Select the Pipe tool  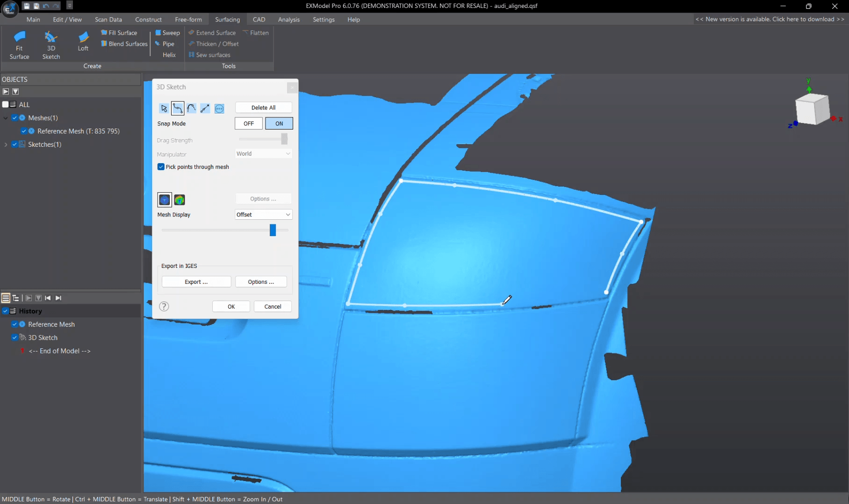pyautogui.click(x=165, y=43)
